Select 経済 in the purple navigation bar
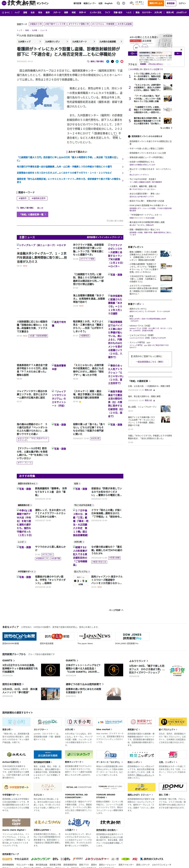Screen dimensions: 189x868 point(48,12)
